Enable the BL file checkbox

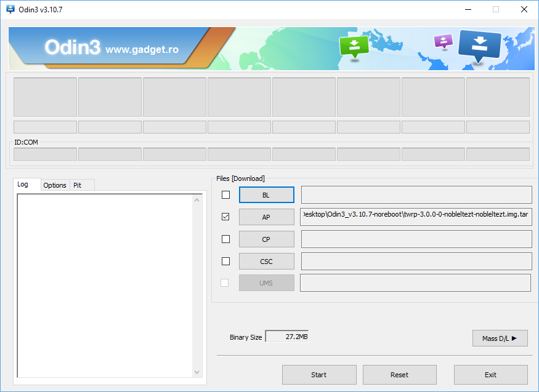click(225, 195)
